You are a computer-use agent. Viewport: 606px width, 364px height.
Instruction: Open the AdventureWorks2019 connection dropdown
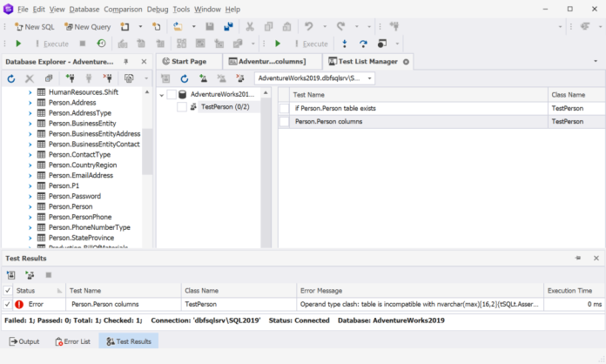pos(370,78)
